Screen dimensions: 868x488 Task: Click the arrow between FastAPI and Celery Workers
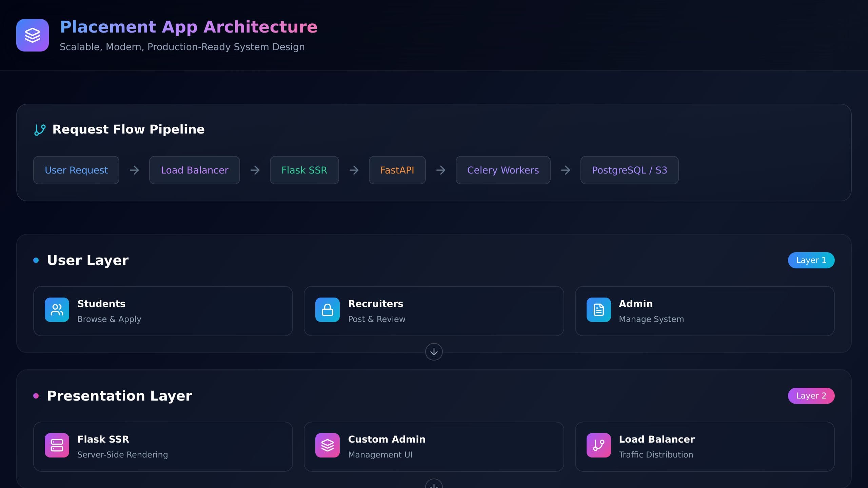(x=441, y=170)
